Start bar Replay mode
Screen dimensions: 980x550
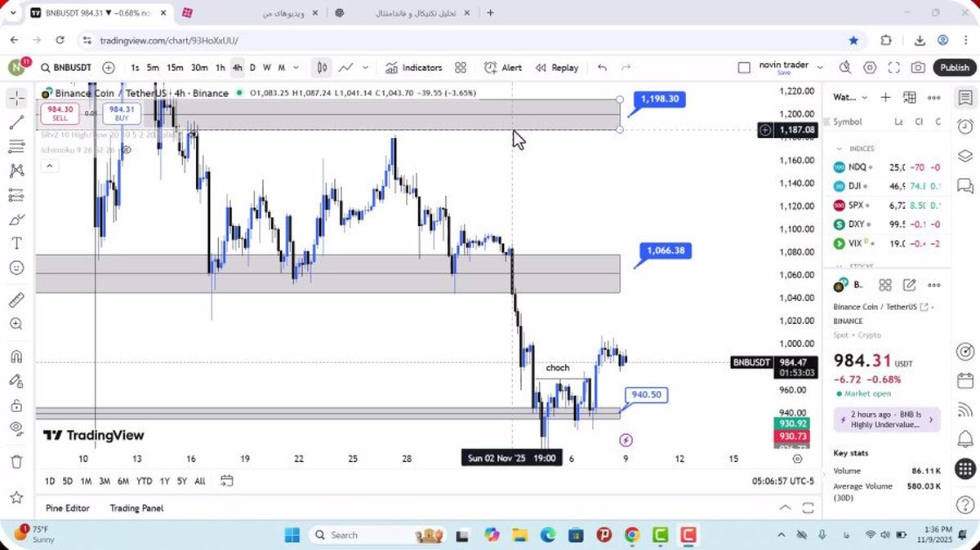pyautogui.click(x=557, y=68)
